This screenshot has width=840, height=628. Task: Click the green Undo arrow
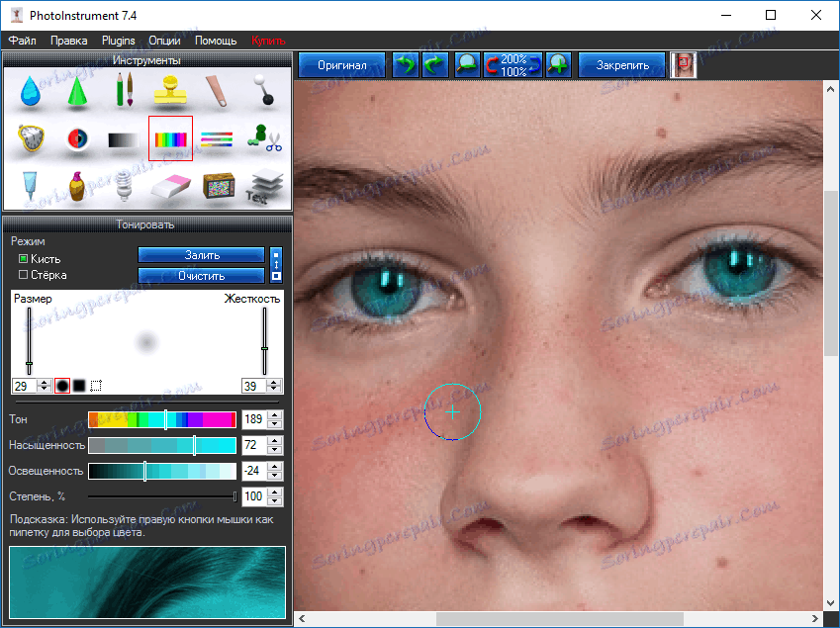coord(405,65)
